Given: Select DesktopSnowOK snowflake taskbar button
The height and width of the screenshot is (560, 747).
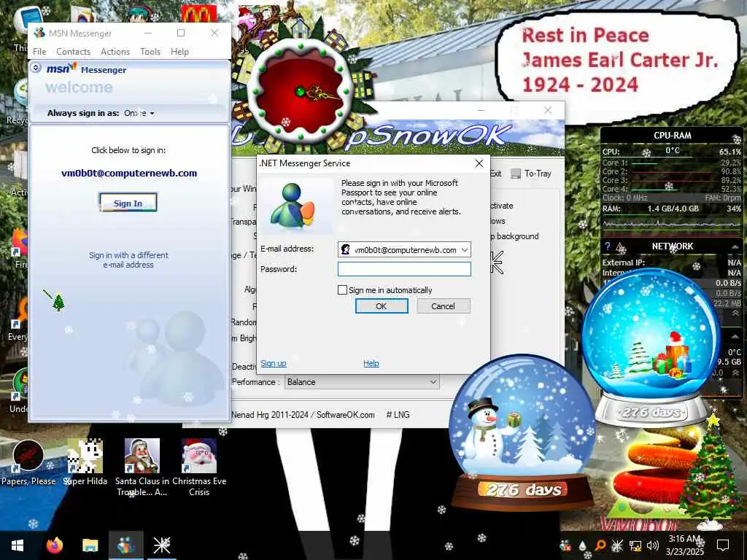Looking at the screenshot, I should [161, 545].
